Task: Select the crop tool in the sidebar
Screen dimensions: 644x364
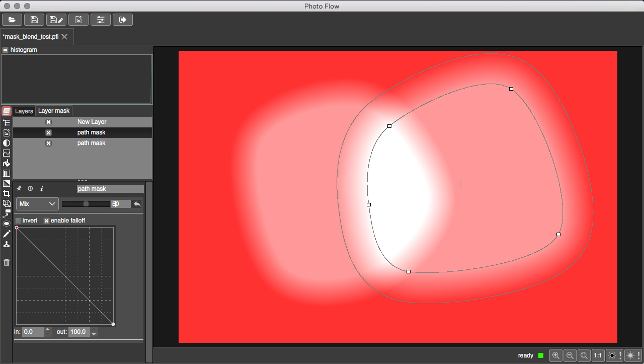Action: click(7, 193)
